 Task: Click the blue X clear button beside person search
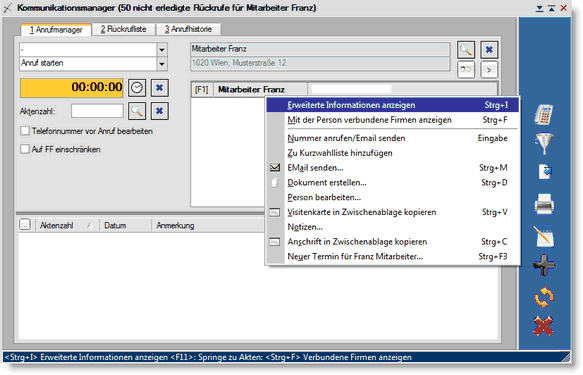(489, 49)
